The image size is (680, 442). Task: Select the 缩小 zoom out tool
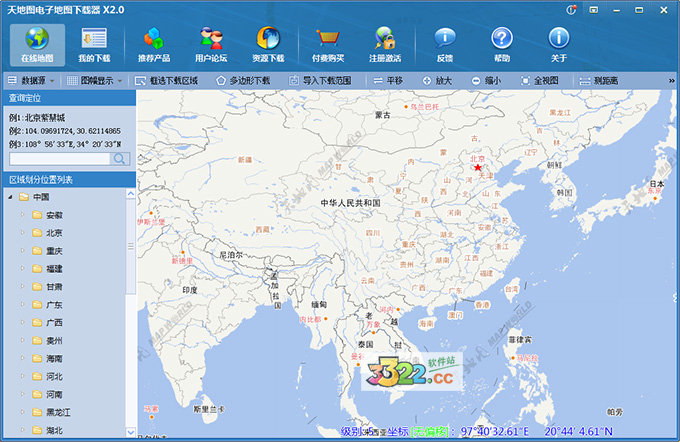pos(486,81)
